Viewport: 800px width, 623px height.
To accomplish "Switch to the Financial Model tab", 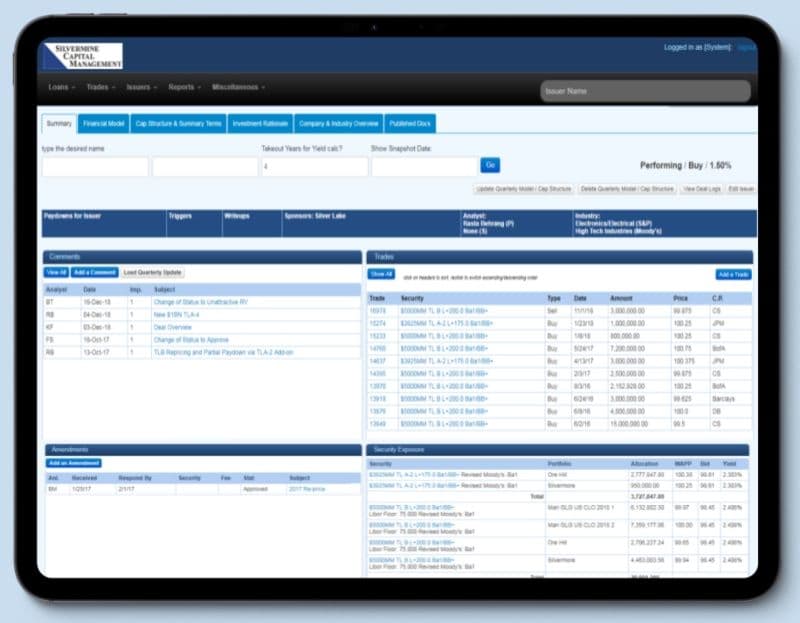I will 103,124.
